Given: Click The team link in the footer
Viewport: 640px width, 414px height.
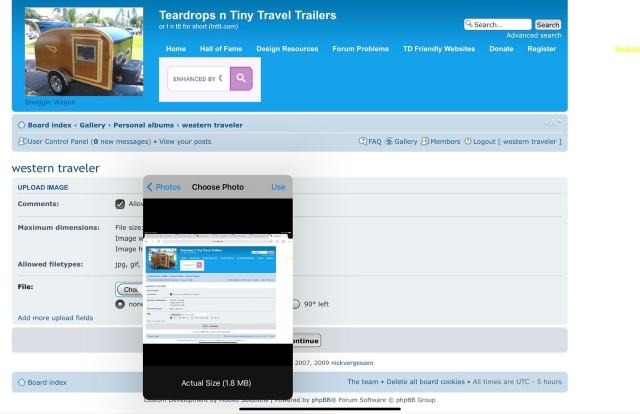Looking at the screenshot, I should [x=362, y=381].
